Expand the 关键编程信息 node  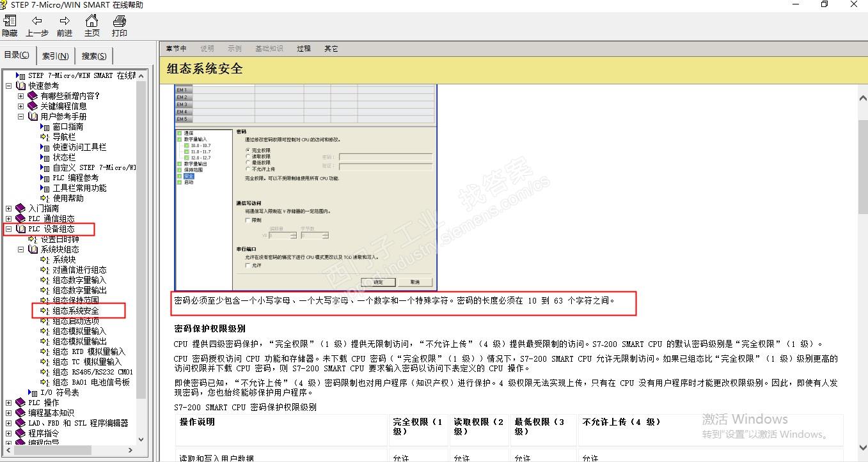20,106
